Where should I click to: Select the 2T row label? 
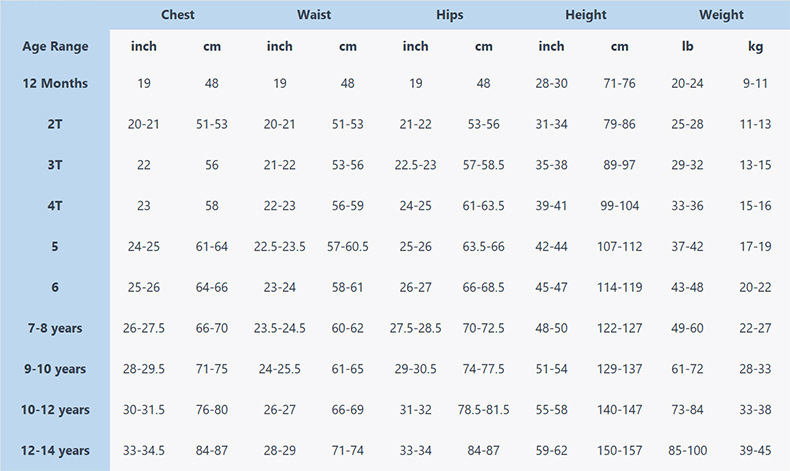(x=55, y=124)
